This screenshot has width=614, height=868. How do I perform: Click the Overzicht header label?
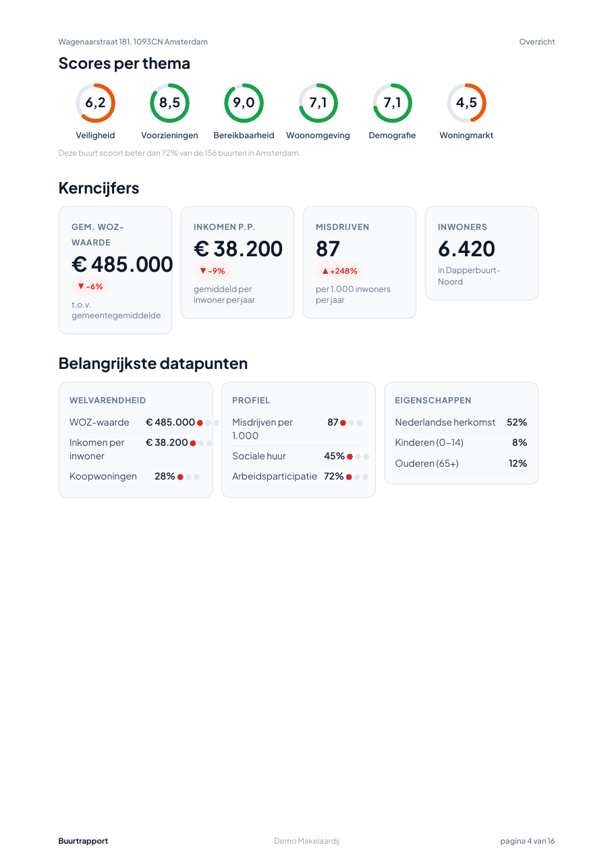537,42
